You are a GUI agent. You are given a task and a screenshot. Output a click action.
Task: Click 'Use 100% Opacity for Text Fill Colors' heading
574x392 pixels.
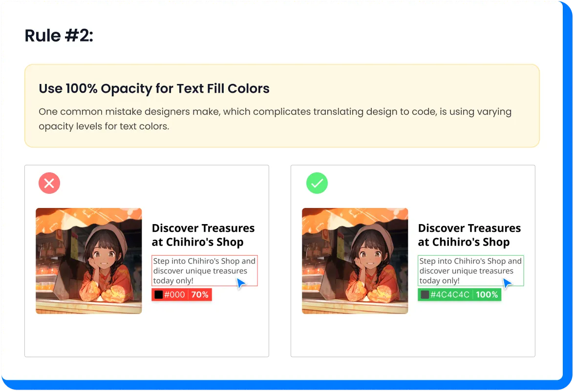(x=154, y=88)
